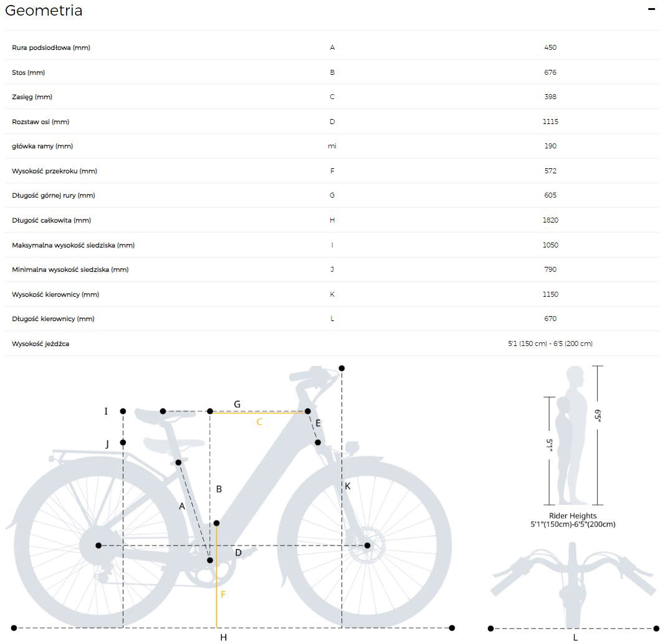Click the rider height silhouettes illustration
This screenshot has height=644, width=670.
pyautogui.click(x=572, y=436)
